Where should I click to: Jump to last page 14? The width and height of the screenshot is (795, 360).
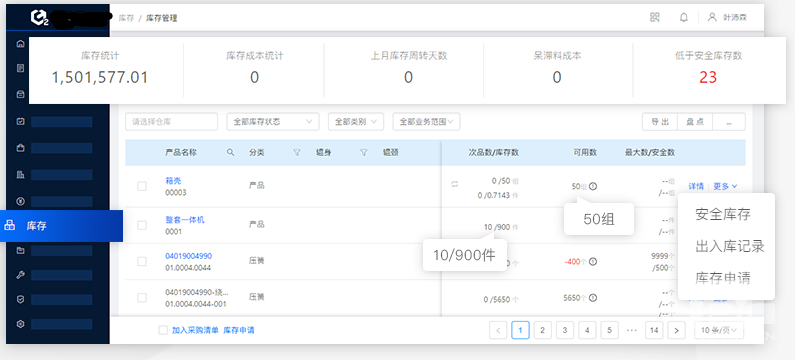coord(654,331)
